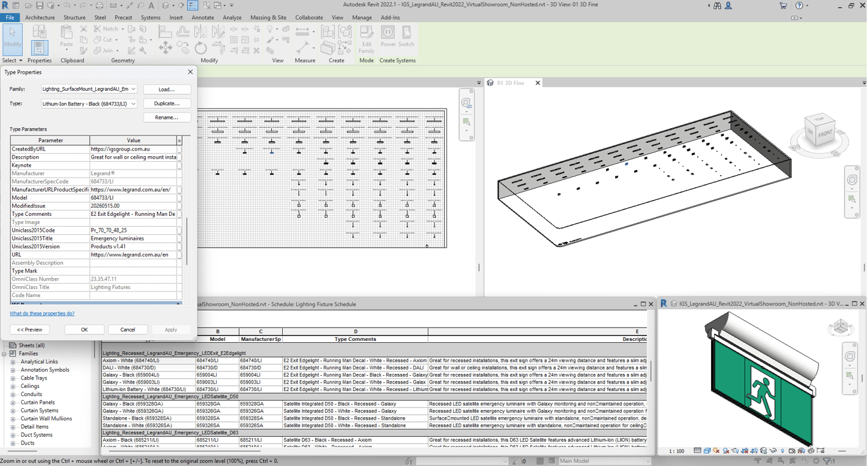Click the Model value field 684733/LI
This screenshot has height=466, width=868.
click(x=133, y=198)
